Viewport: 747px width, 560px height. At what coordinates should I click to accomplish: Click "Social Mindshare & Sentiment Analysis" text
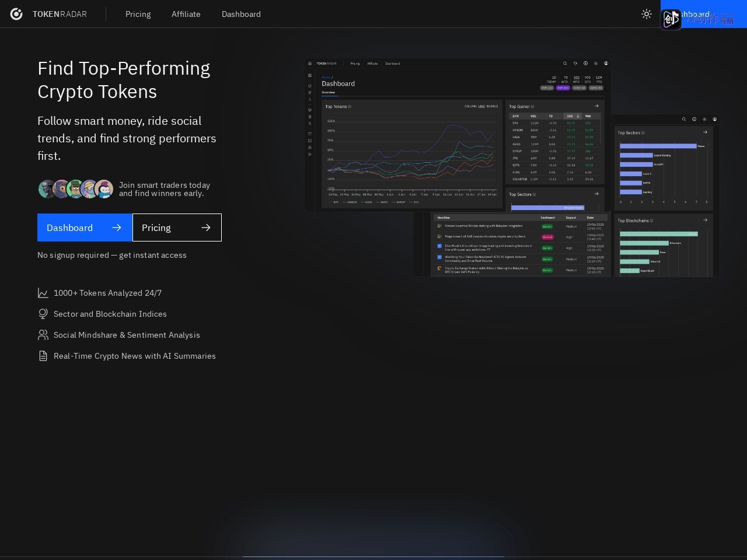tap(127, 335)
